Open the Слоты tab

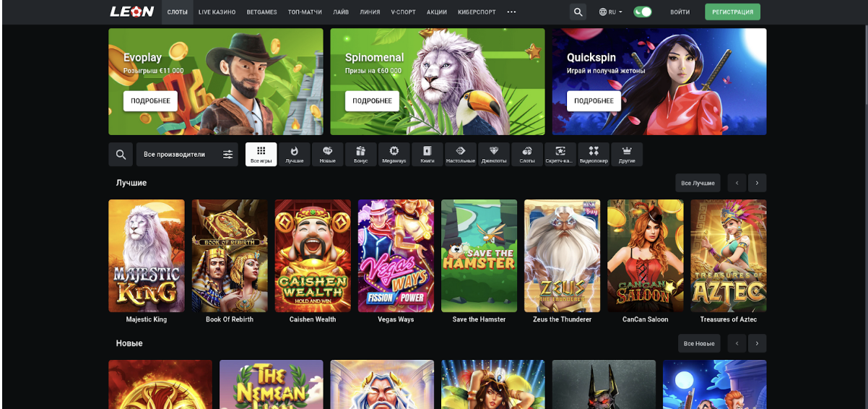[177, 12]
